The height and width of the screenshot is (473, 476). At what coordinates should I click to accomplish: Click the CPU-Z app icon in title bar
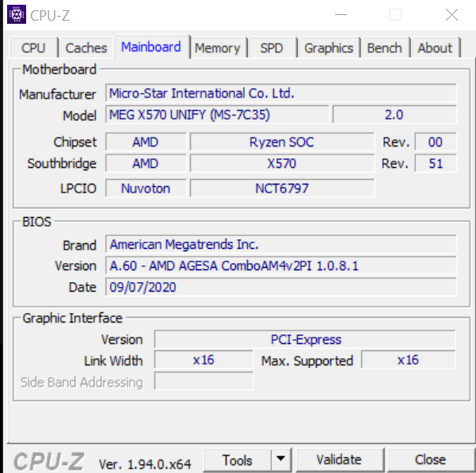click(x=17, y=14)
